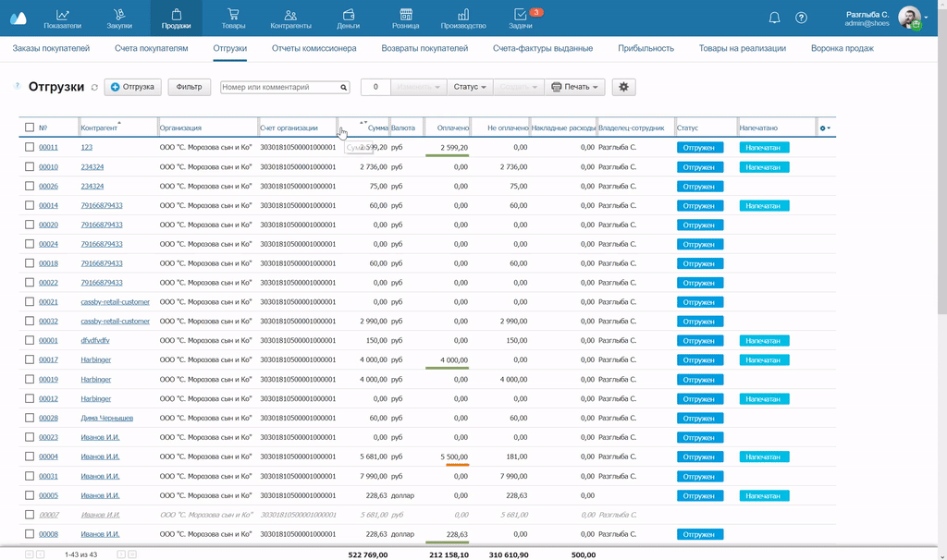The width and height of the screenshot is (947, 560).
Task: Expand the Статус dropdown
Action: click(470, 87)
